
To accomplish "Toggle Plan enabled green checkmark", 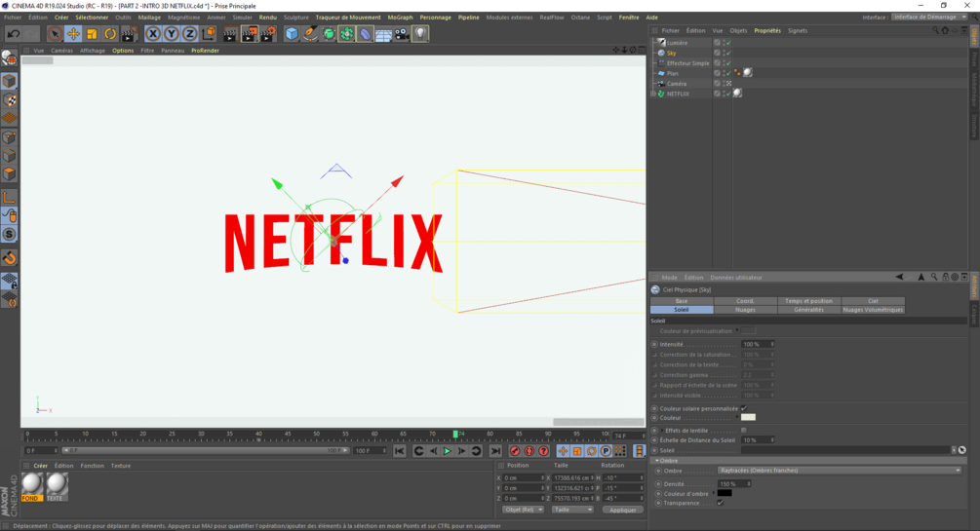I will click(728, 73).
